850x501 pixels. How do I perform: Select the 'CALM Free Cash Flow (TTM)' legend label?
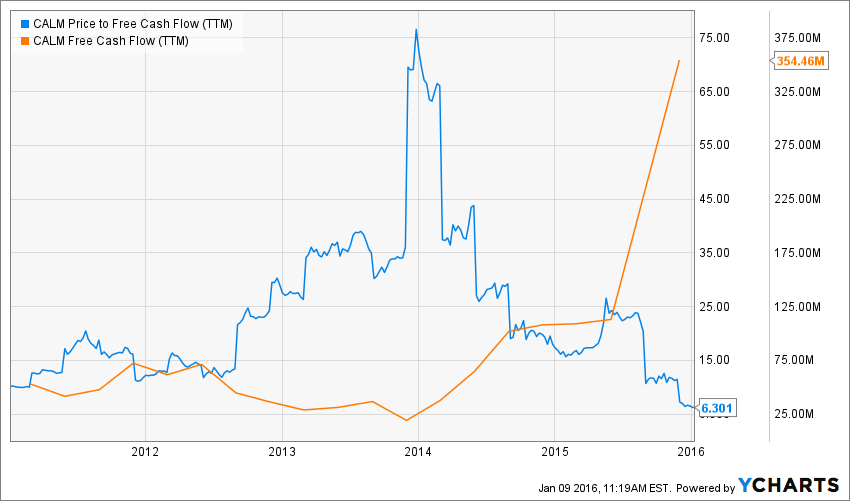111,41
